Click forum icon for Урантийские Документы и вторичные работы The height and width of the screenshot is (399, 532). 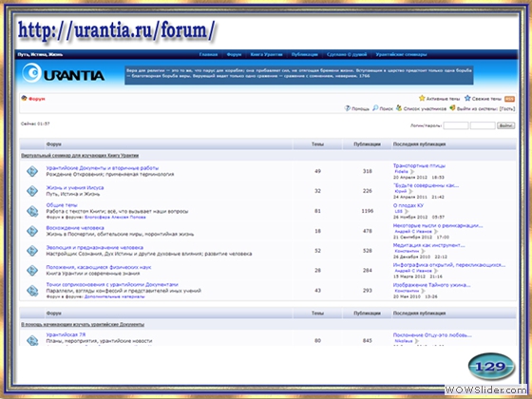point(32,171)
